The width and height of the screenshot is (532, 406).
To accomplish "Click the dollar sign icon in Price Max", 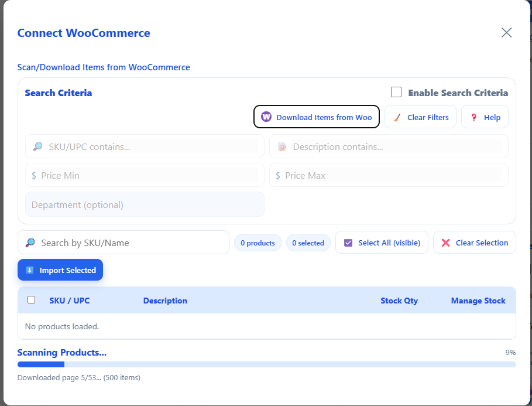I will pyautogui.click(x=280, y=175).
